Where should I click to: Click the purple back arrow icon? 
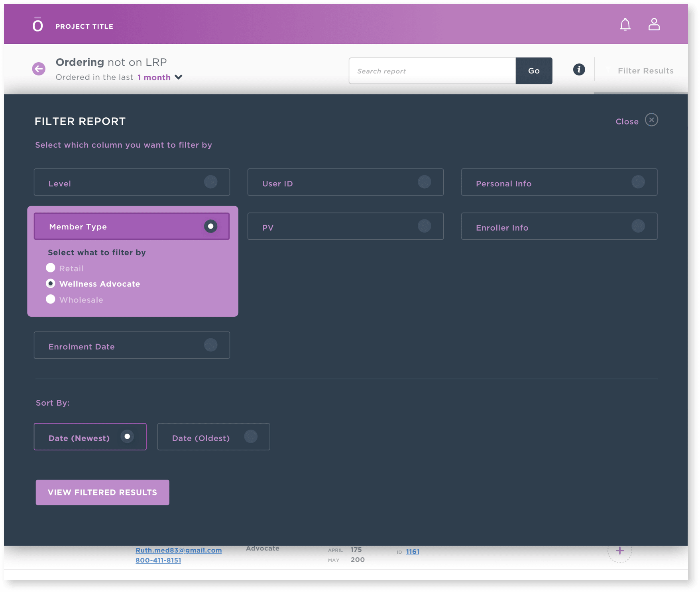[39, 69]
